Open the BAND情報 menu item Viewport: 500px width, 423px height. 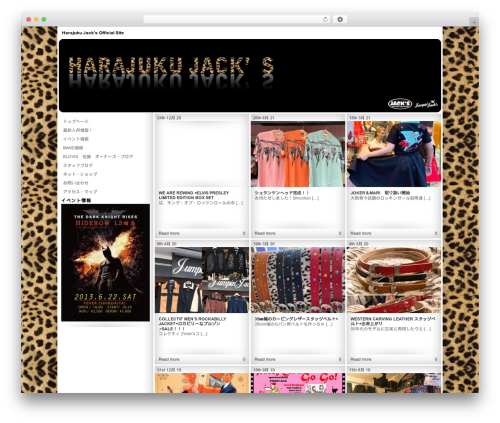point(73,148)
